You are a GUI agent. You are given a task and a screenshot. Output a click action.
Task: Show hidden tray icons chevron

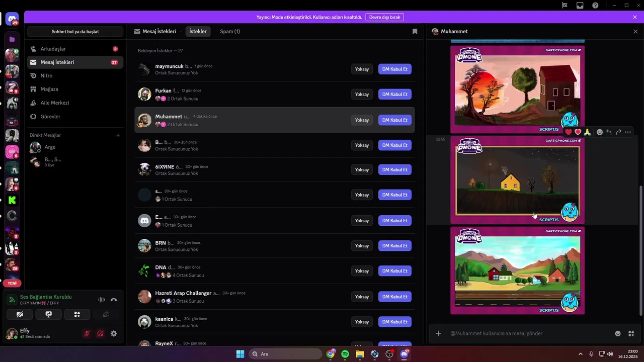pos(580,354)
